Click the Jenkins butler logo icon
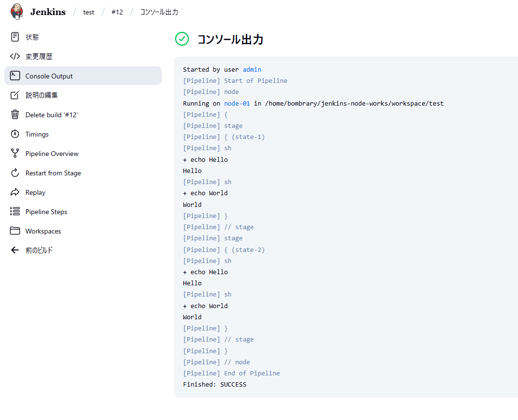Viewport: 518px width, 420px height. point(17,12)
